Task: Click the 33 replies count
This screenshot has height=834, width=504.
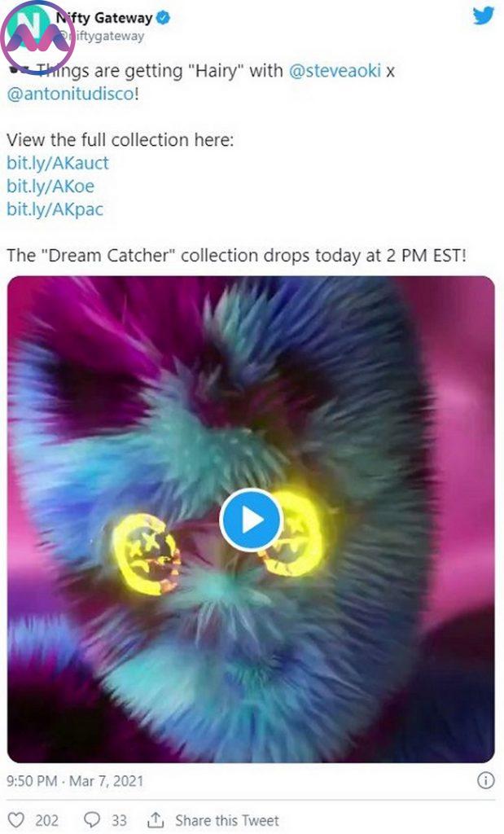Action: [x=119, y=820]
